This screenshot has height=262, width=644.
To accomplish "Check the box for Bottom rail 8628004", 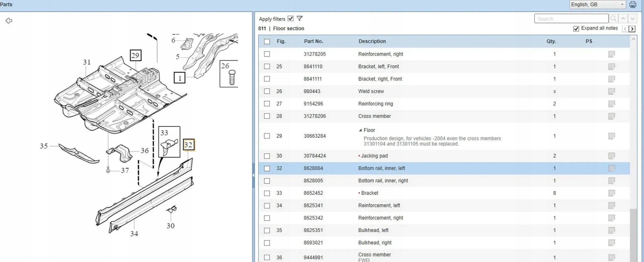I will (267, 168).
